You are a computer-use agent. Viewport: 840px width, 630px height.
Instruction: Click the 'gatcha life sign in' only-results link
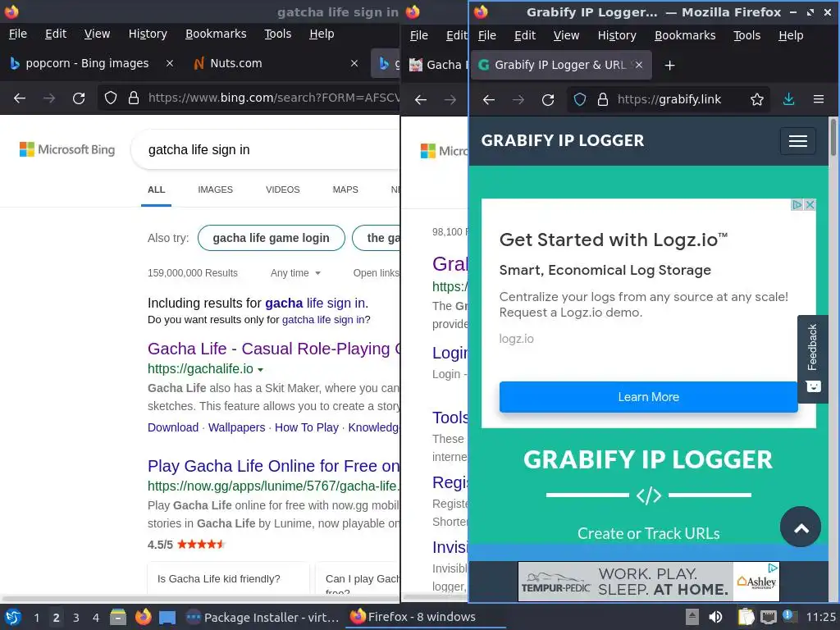click(x=323, y=320)
